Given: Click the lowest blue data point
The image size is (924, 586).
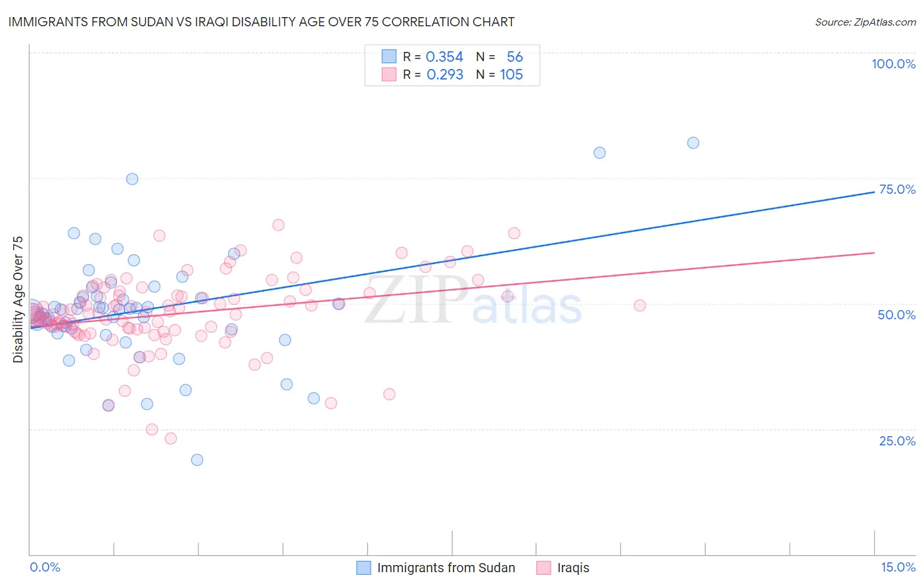Looking at the screenshot, I should pos(197,460).
